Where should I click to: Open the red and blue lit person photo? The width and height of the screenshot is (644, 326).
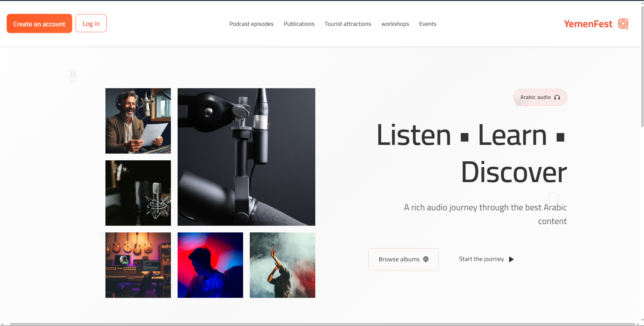(210, 265)
